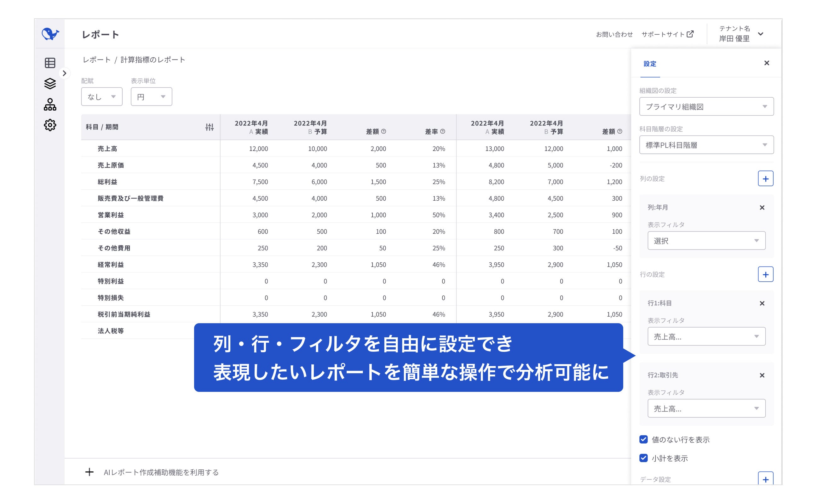Add a new row setting with plus

coord(765,274)
